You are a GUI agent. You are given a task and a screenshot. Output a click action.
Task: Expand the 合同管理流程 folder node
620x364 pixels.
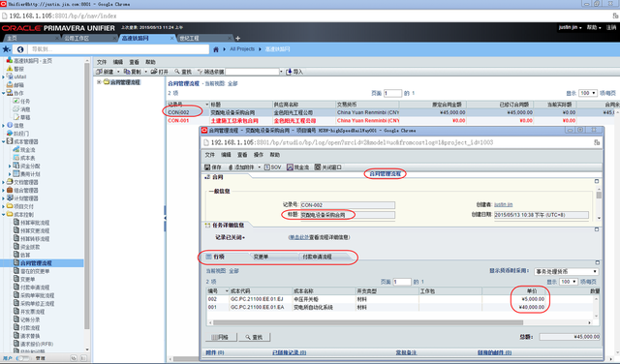[99, 82]
